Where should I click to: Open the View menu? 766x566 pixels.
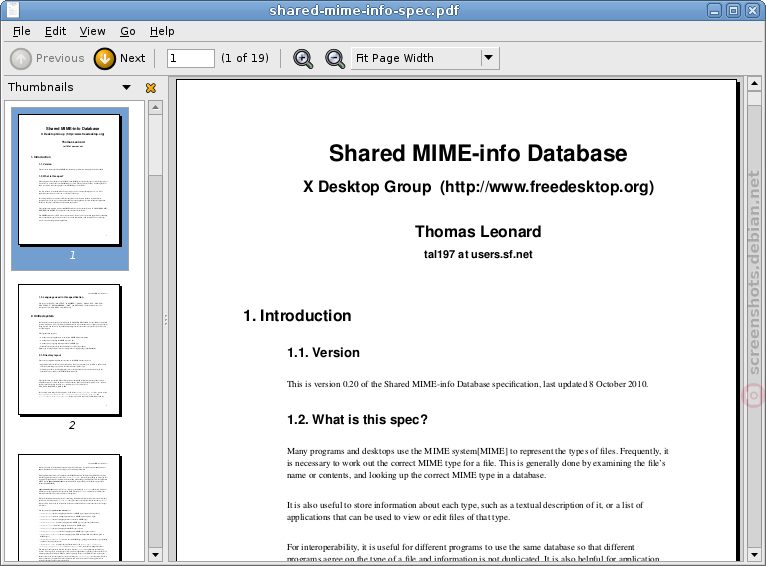click(x=92, y=31)
